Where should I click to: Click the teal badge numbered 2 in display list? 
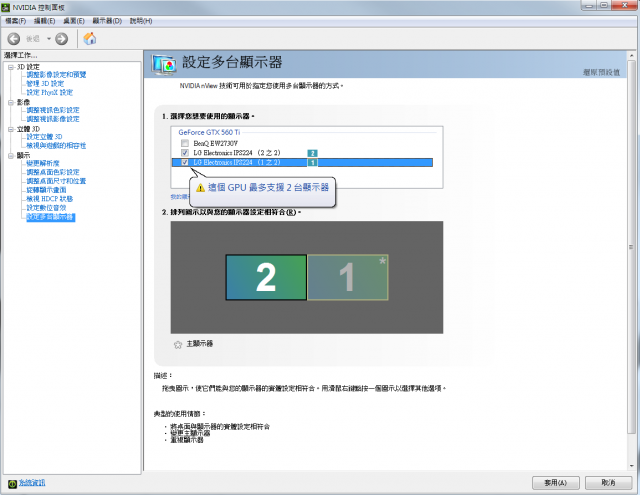coord(312,153)
